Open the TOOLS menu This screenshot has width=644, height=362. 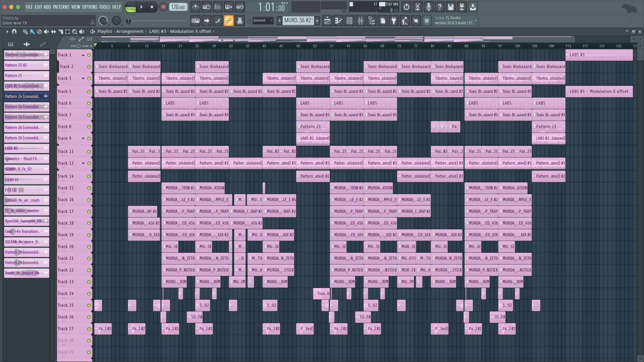(105, 7)
